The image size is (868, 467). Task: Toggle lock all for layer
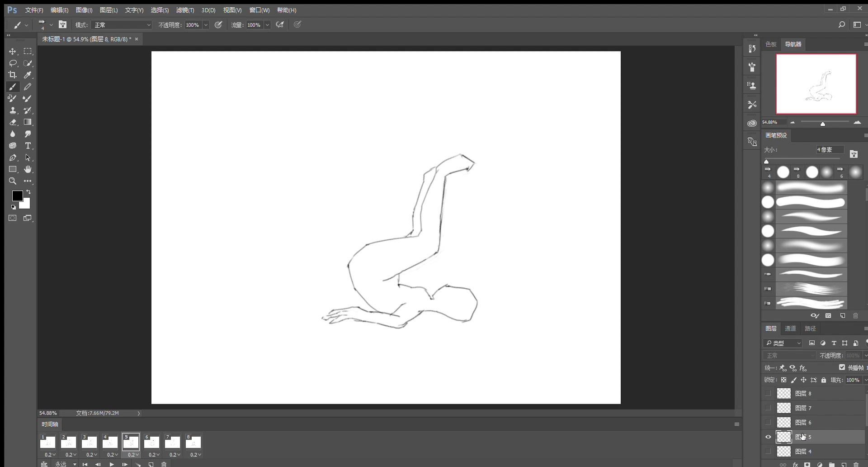point(824,380)
